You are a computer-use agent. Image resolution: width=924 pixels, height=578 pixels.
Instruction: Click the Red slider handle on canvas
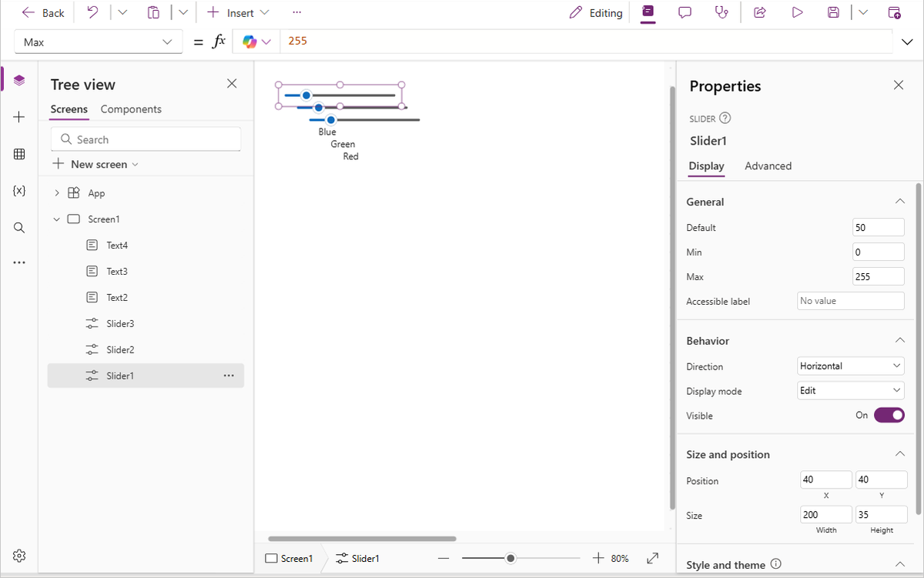[x=331, y=120]
